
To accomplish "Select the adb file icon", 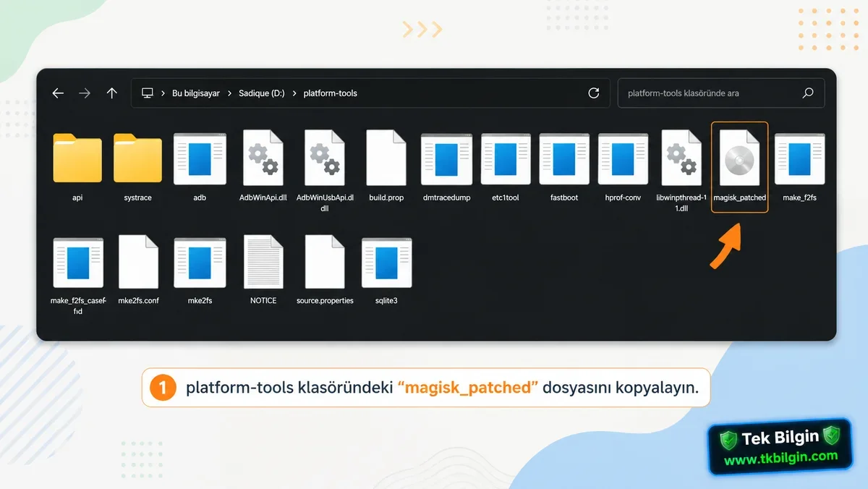I will tap(200, 158).
